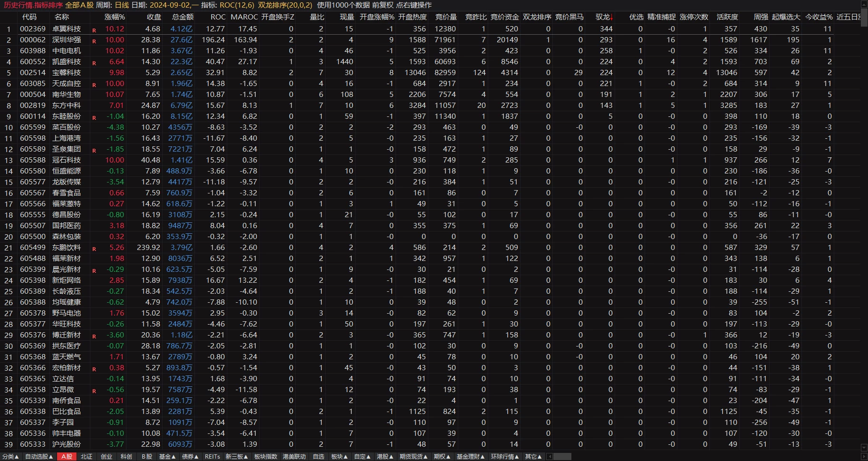Click vertical scrollbar up arrow at top right
This screenshot has height=461, width=868.
click(864, 5)
